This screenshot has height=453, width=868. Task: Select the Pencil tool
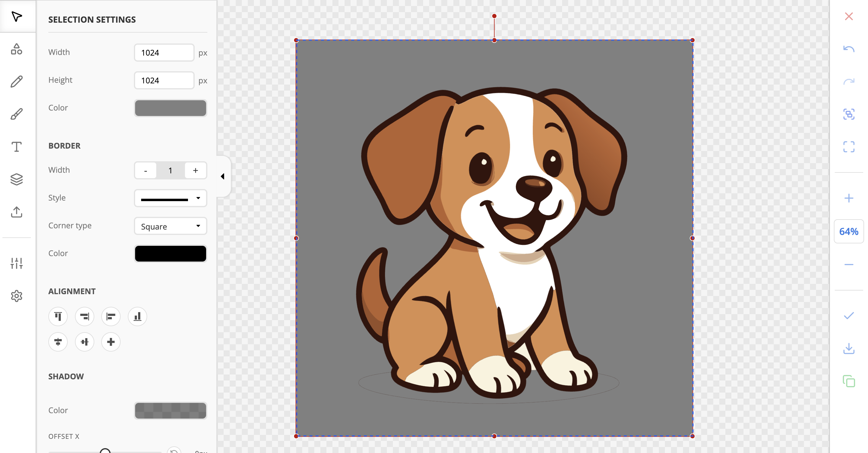(x=17, y=81)
